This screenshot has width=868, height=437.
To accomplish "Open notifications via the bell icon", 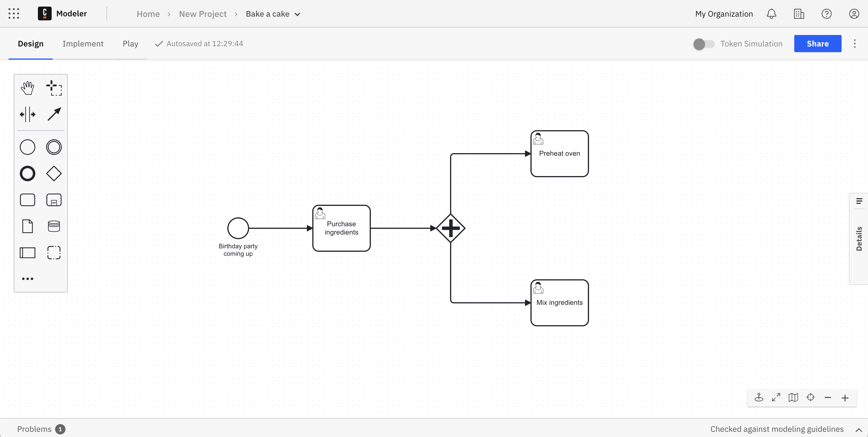I will (x=772, y=13).
